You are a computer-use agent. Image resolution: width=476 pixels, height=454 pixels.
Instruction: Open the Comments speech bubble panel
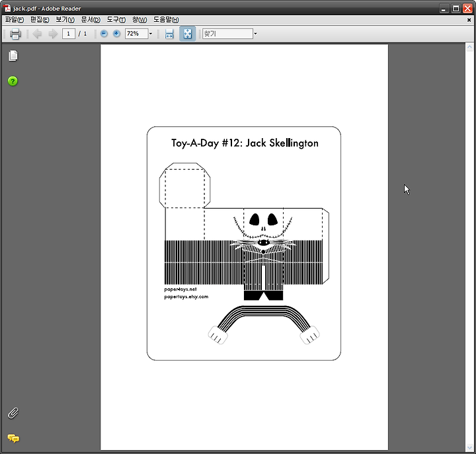coord(13,438)
